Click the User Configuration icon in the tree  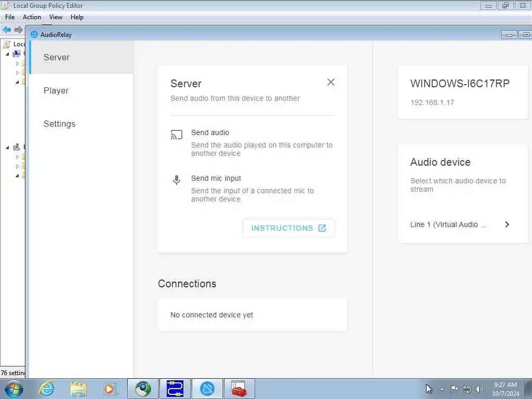pos(17,147)
